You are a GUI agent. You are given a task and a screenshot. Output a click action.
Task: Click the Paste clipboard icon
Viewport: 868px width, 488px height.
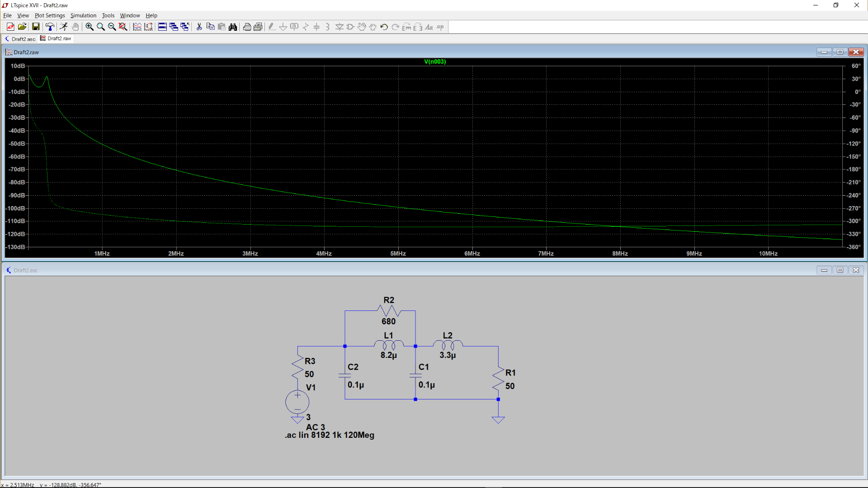point(222,27)
